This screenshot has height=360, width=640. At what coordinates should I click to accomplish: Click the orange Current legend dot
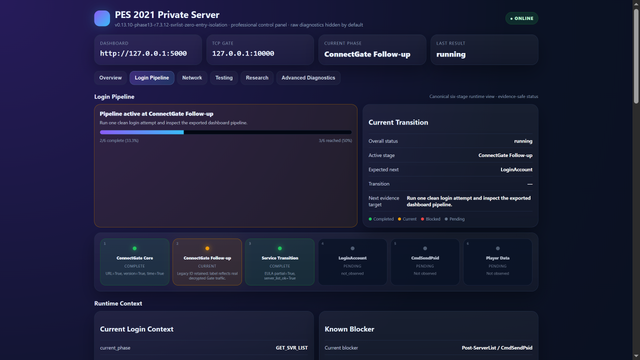click(400, 219)
